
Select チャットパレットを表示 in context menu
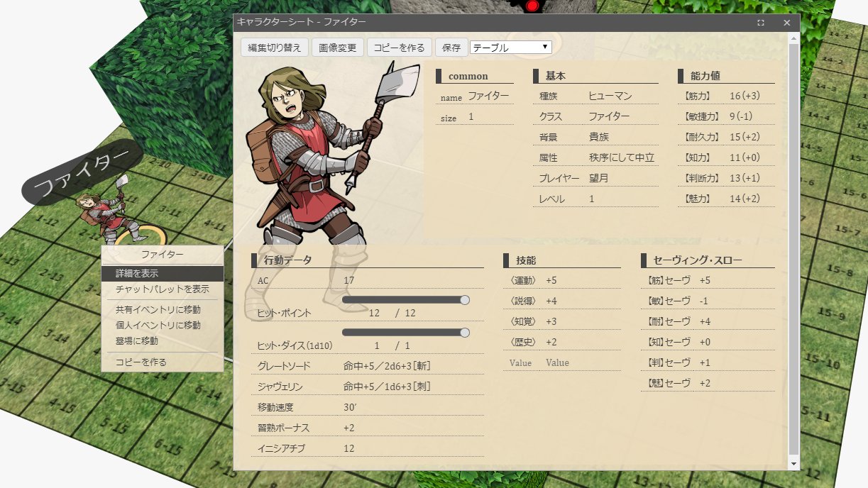click(x=163, y=289)
